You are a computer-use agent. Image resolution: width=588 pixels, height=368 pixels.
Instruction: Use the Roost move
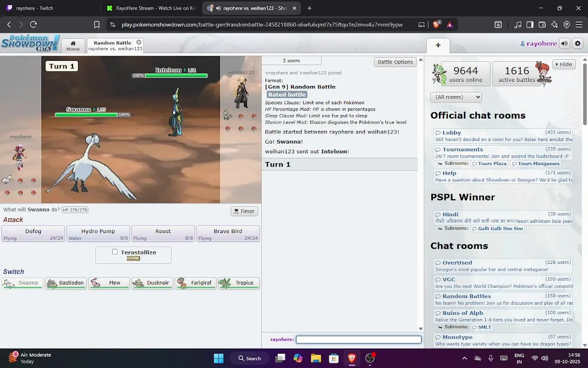(x=163, y=234)
